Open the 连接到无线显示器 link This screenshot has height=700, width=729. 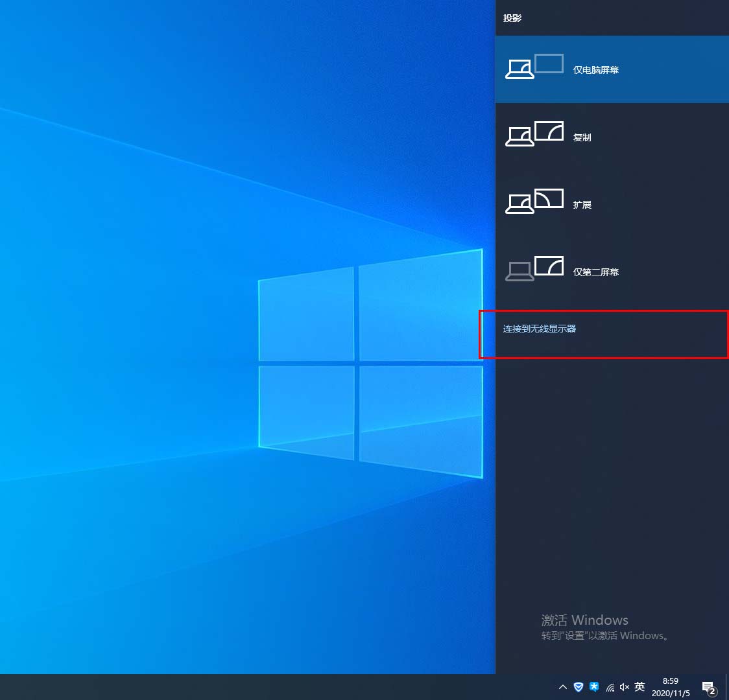tap(540, 329)
